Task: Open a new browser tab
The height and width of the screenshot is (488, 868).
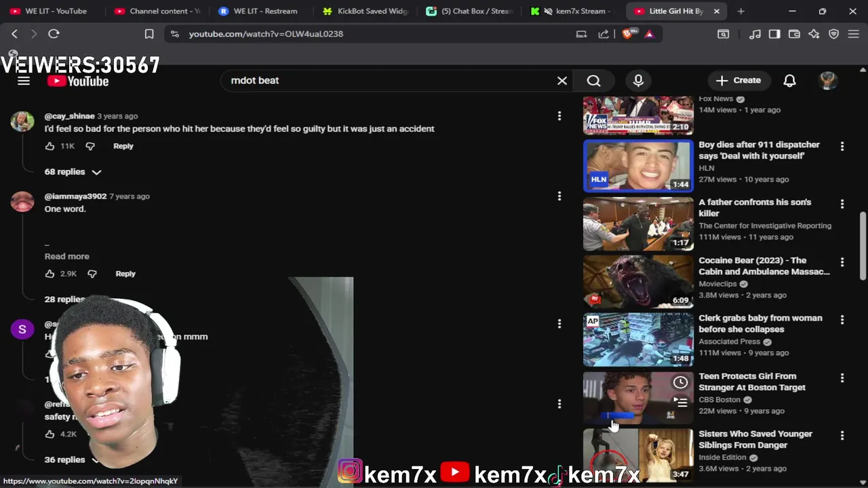Action: pyautogui.click(x=741, y=11)
